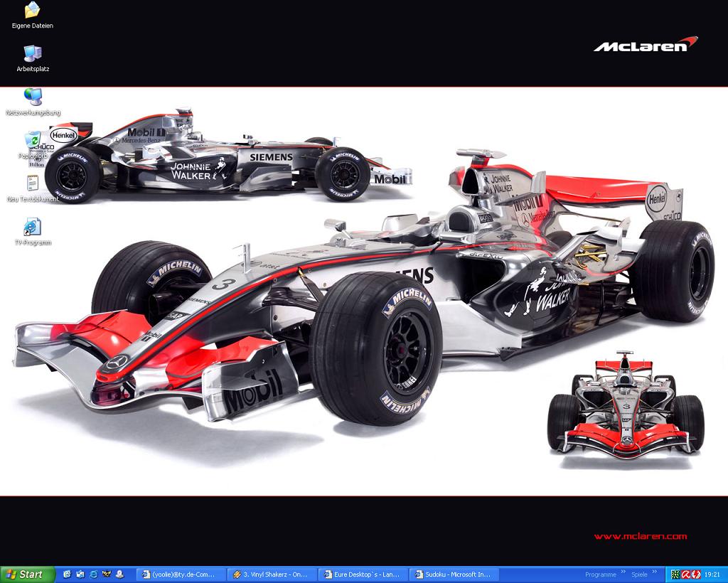Image resolution: width=728 pixels, height=583 pixels.
Task: Switch to the (yoolie)@ty.de taskbar window
Action: coord(181,574)
